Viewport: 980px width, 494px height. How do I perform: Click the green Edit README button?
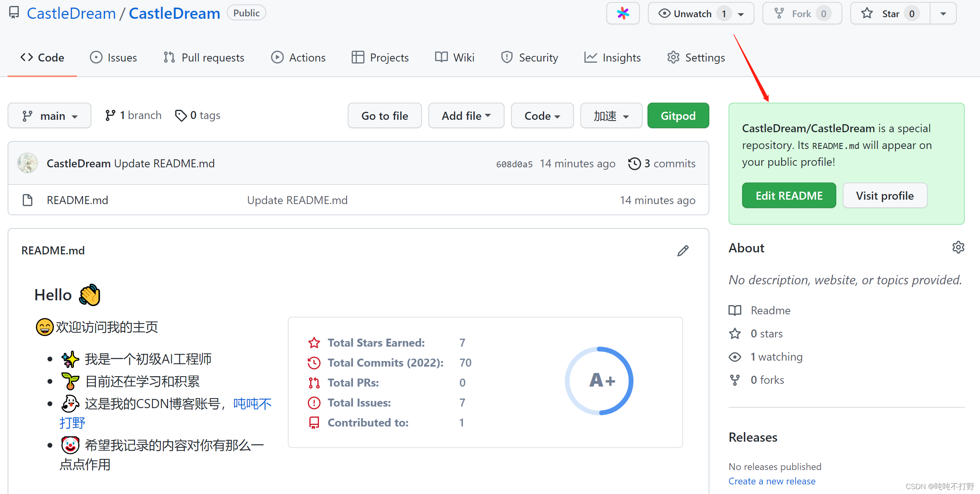tap(788, 196)
